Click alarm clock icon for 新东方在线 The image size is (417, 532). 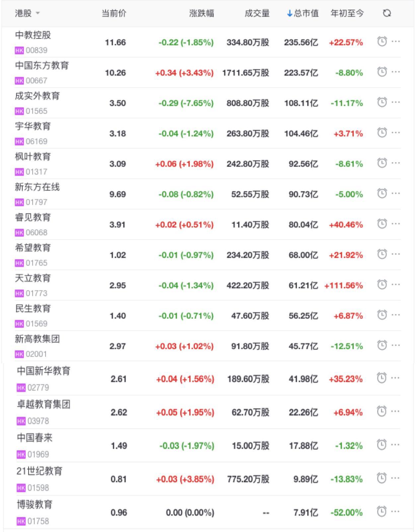382,193
